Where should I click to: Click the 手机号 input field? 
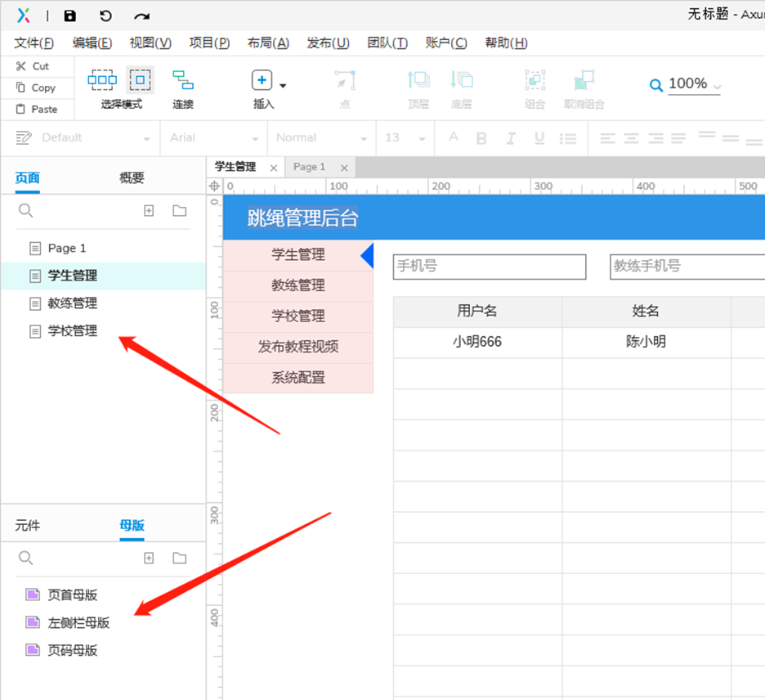490,267
